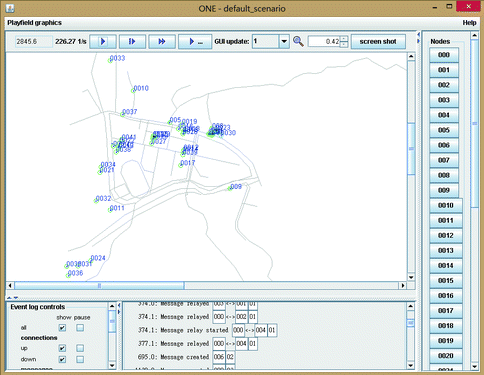Click node o017 on the map
The image size is (484, 375).
click(181, 165)
